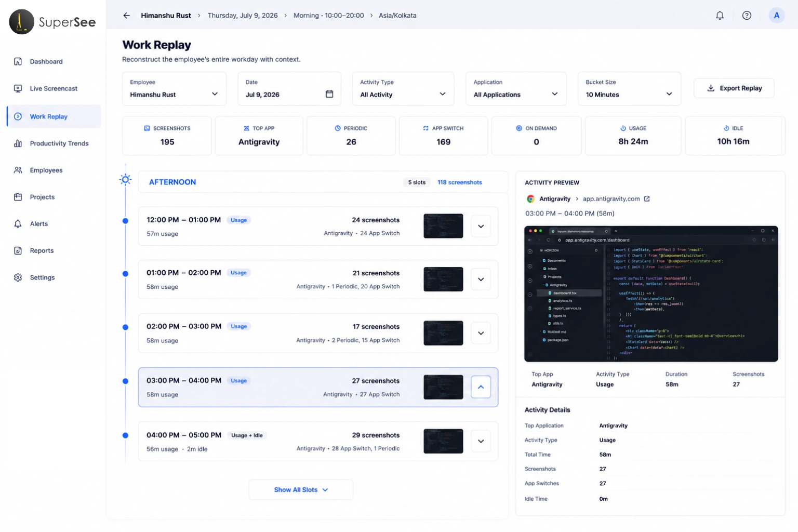Click the On Demand stat icon
The height and width of the screenshot is (532, 798).
coord(519,128)
